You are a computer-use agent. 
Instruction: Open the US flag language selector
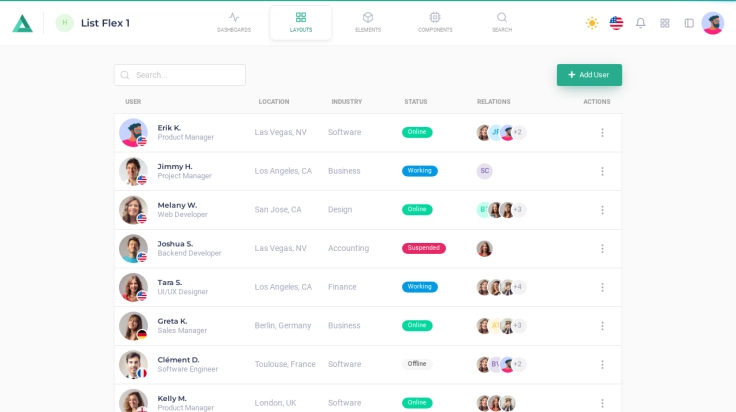[x=616, y=23]
